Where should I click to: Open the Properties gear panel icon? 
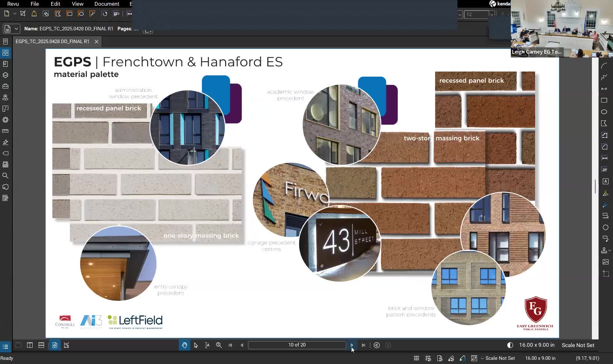click(x=5, y=120)
